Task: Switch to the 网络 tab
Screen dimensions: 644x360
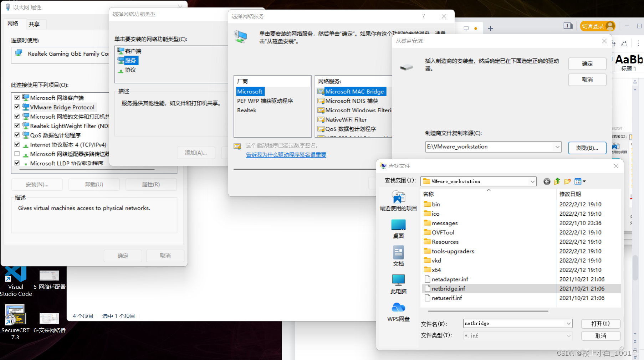Action: (13, 24)
